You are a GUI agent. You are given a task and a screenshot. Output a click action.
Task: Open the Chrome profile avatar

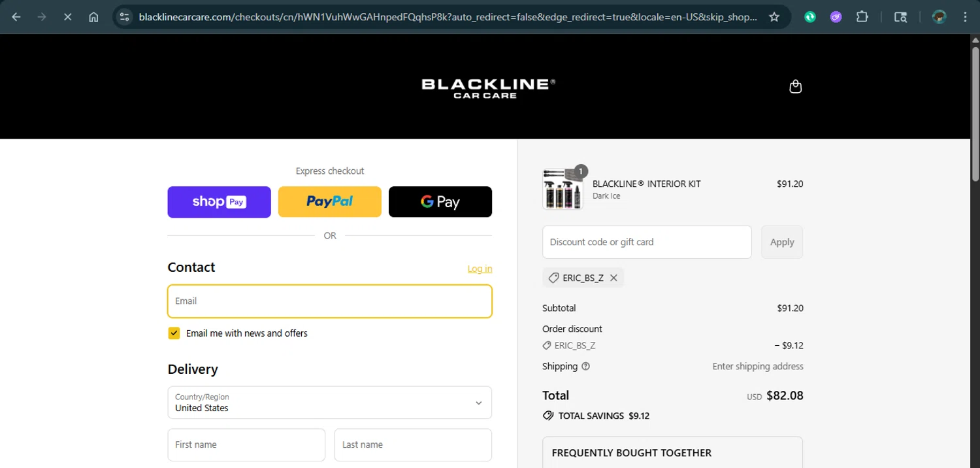click(x=939, y=17)
